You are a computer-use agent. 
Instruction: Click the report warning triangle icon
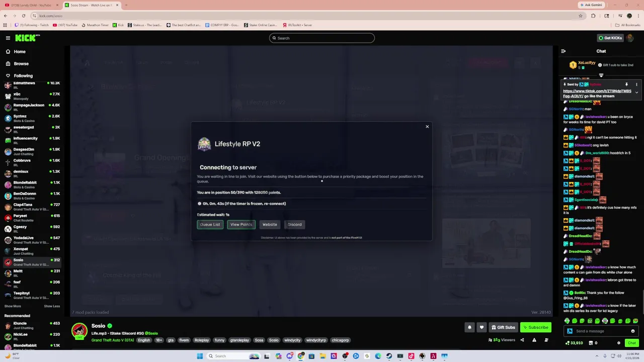[x=534, y=340]
